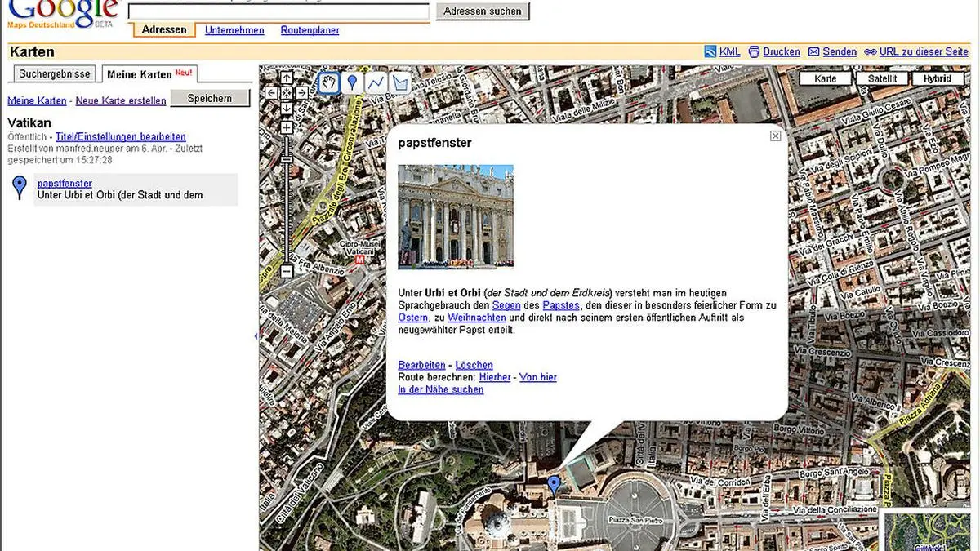Screen dimensions: 980x551
Task: Click the Adressen suchen button
Action: pos(482,11)
